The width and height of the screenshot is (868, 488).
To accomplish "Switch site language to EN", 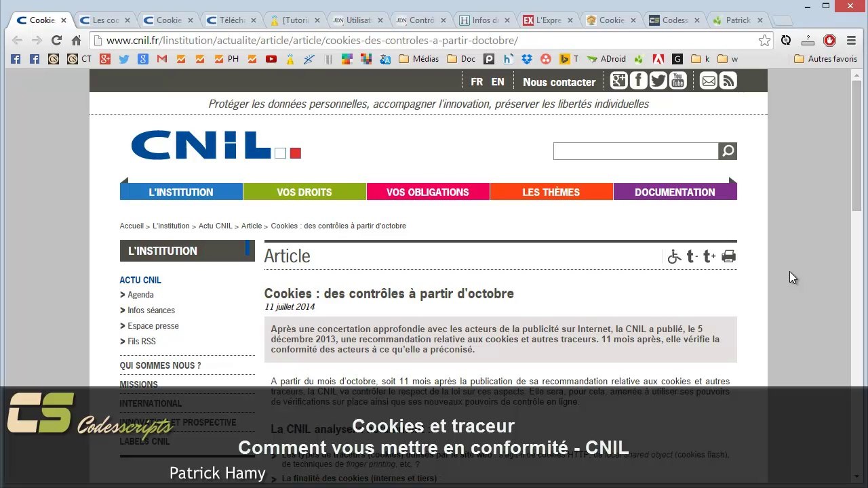I will click(x=498, y=82).
